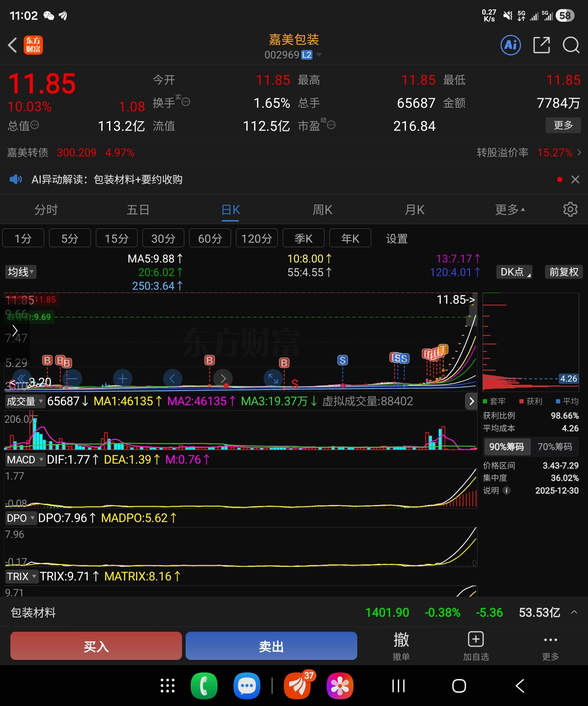This screenshot has height=706, width=588.
Task: Tap the red 买入 button
Action: click(96, 646)
